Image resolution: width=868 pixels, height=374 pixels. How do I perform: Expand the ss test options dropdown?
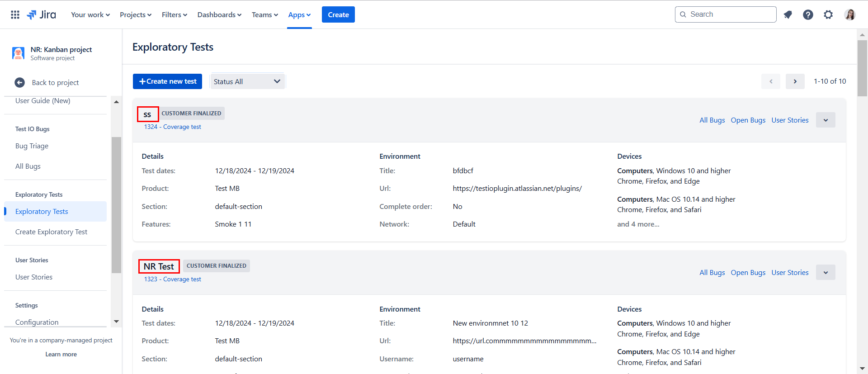tap(826, 120)
